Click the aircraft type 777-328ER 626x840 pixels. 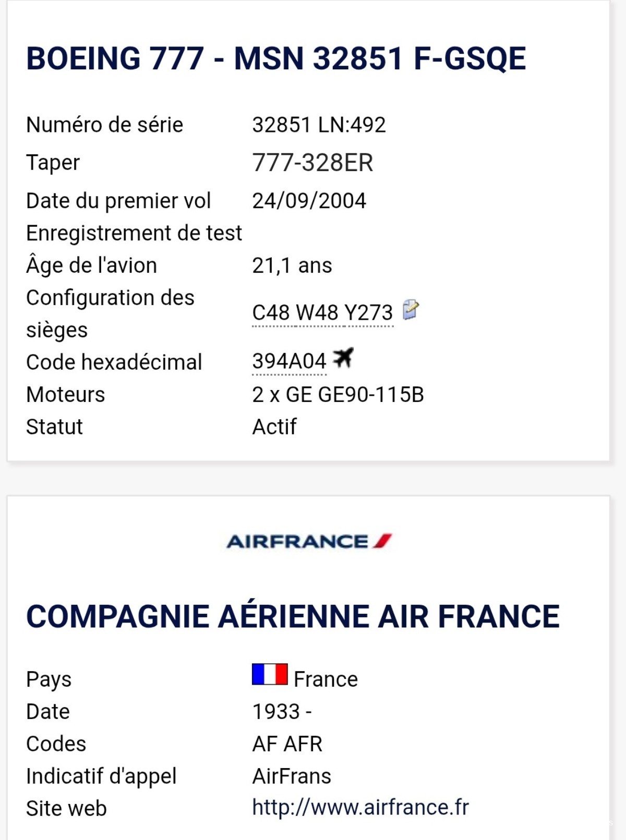312,163
